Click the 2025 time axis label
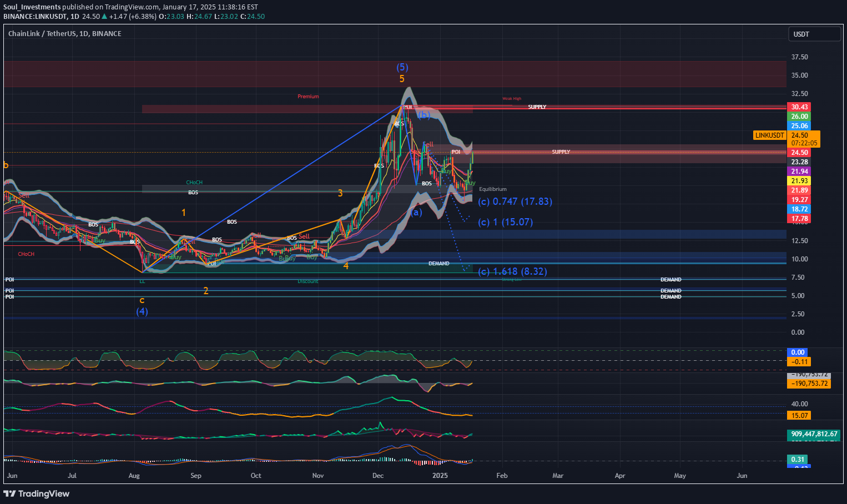 pos(440,476)
